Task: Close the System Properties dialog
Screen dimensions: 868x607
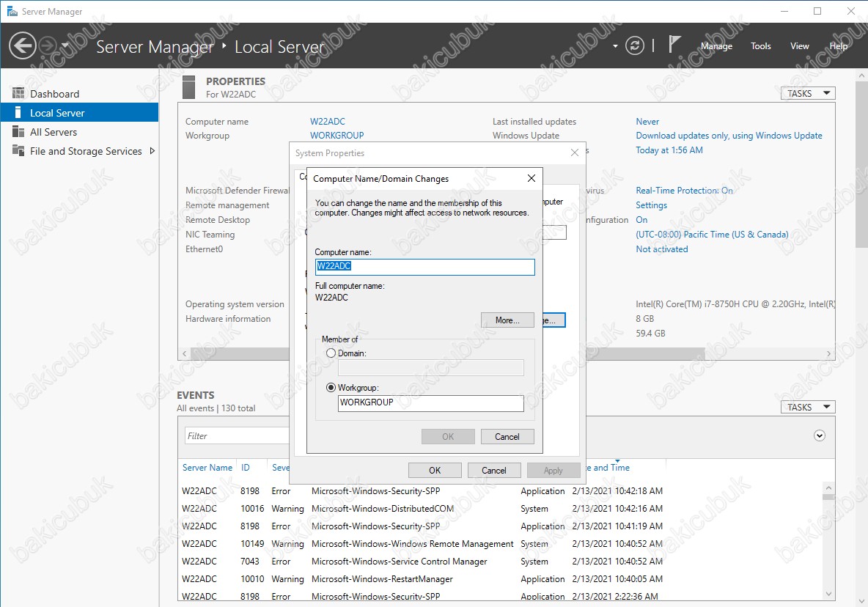Action: coord(575,152)
